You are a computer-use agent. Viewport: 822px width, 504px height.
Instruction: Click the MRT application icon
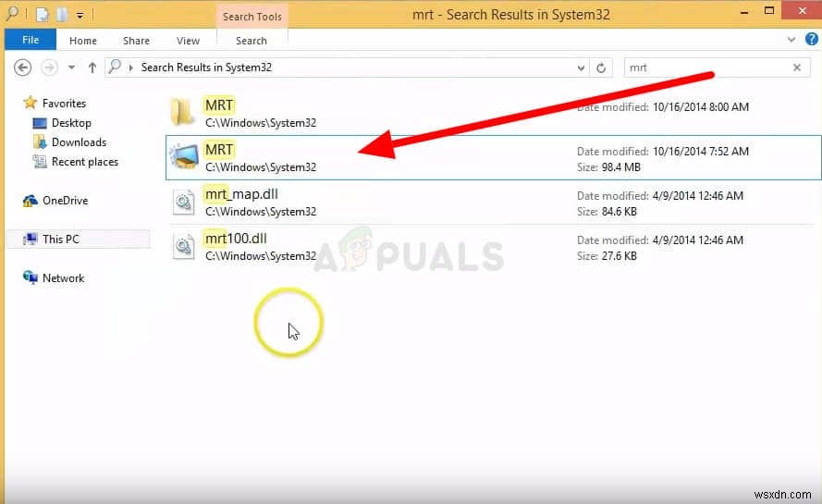click(184, 157)
